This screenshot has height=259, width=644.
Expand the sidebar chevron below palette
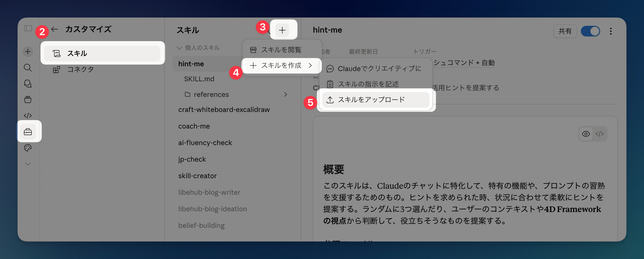(x=28, y=164)
